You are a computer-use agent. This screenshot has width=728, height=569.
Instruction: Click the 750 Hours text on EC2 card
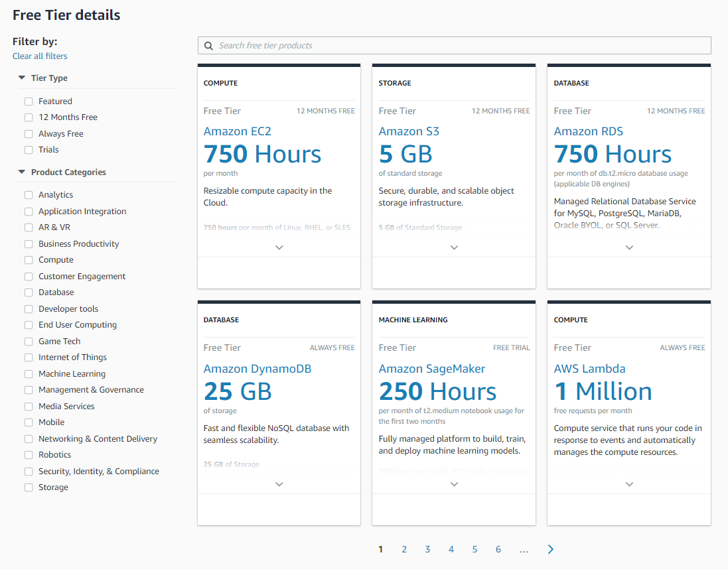262,154
